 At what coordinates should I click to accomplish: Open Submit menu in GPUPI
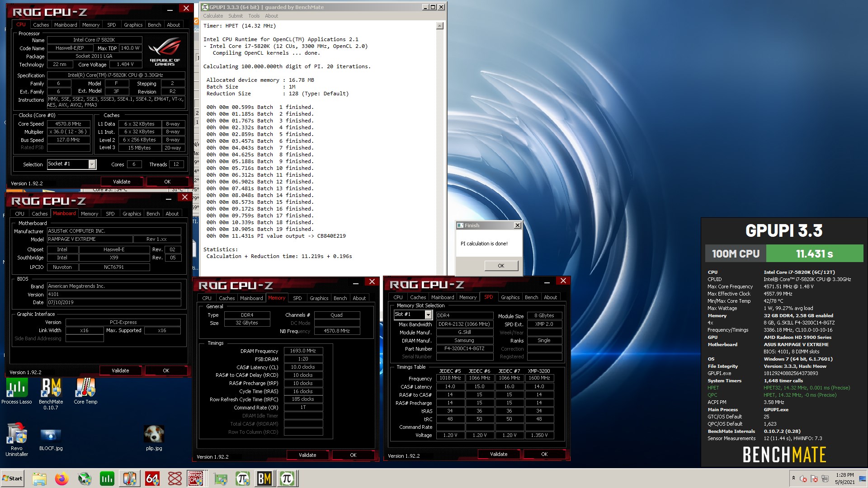(236, 16)
